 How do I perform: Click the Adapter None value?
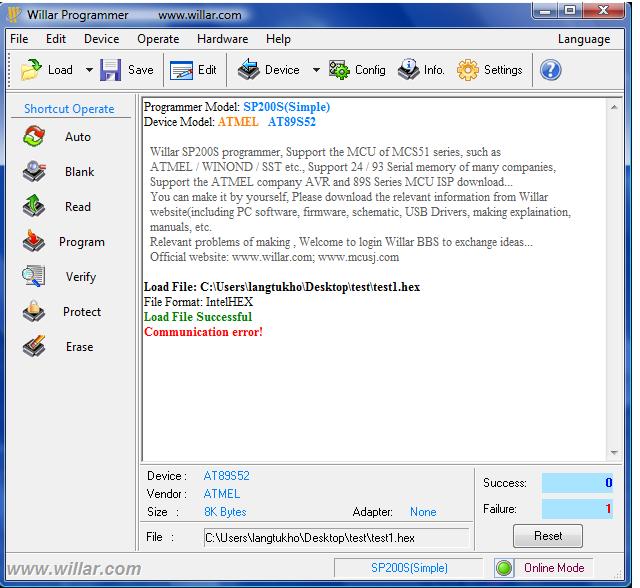click(x=423, y=512)
